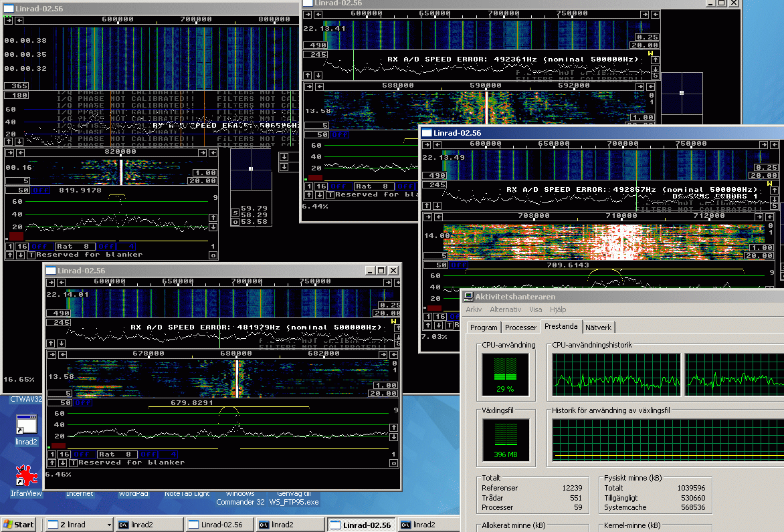This screenshot has height=532, width=784.
Task: Open Alternativ menu in Aktivitetshanteraren
Action: click(506, 309)
